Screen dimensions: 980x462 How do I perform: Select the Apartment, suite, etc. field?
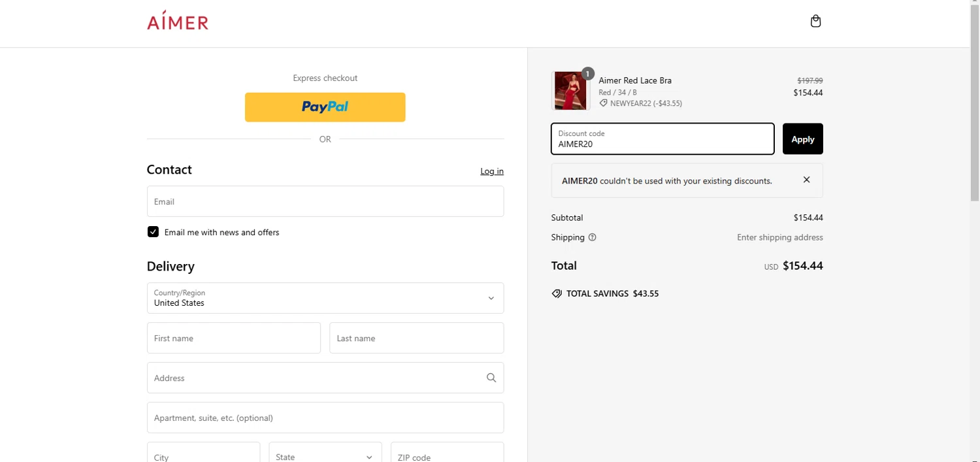[x=325, y=418]
